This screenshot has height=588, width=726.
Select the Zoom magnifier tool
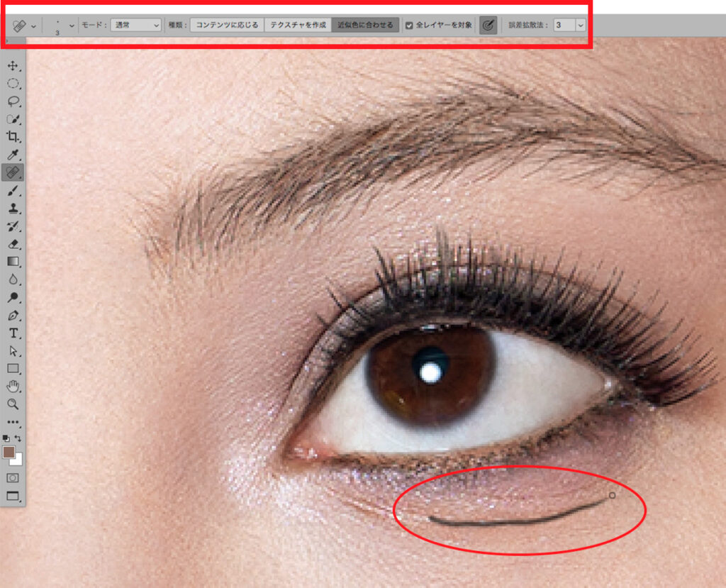pyautogui.click(x=13, y=404)
